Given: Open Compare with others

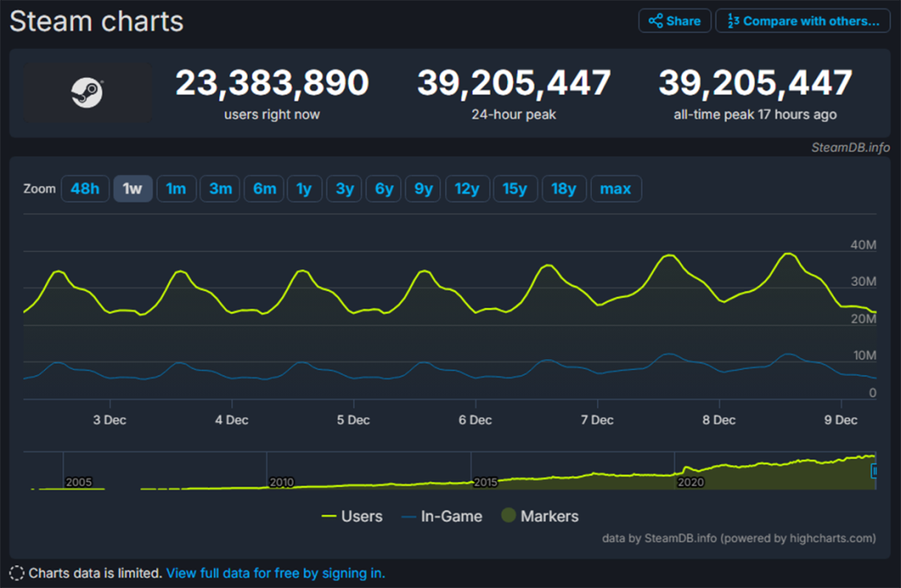Looking at the screenshot, I should pyautogui.click(x=803, y=22).
